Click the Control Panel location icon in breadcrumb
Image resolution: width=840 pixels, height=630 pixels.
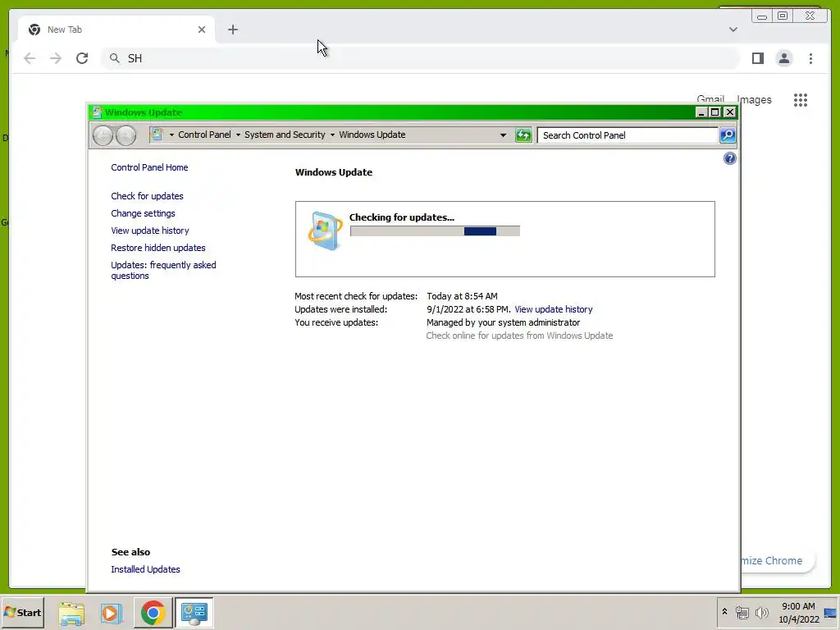[x=157, y=135]
